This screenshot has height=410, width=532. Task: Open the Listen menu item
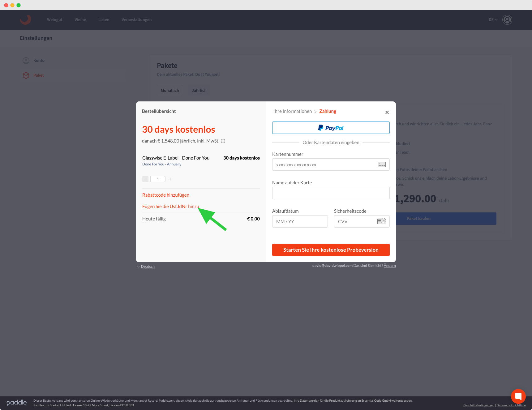pos(104,20)
